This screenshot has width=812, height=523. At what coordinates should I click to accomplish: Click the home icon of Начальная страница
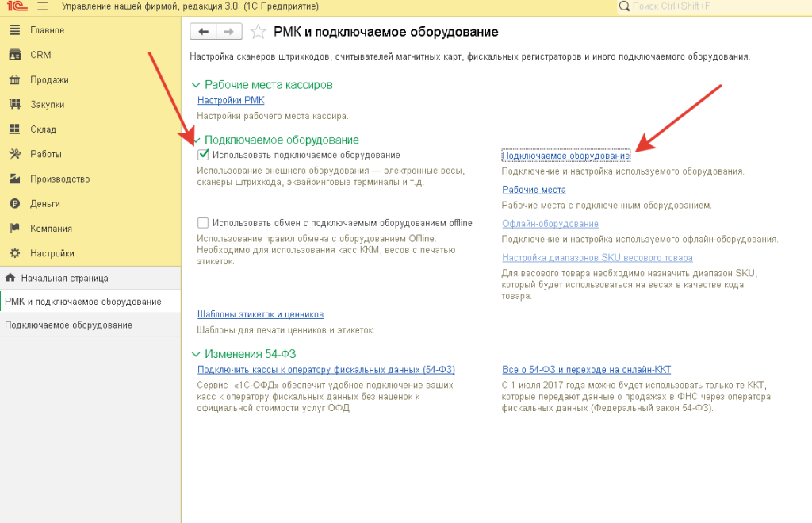10,278
